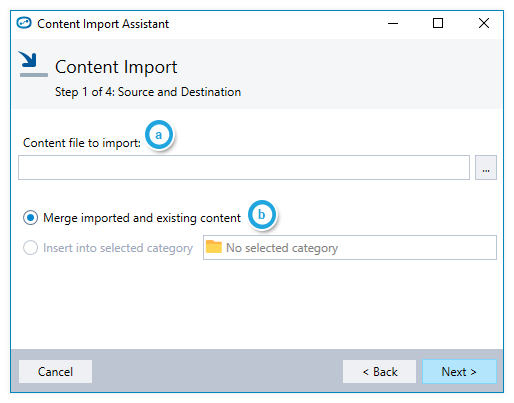Click the Content Import Assistant app icon
514x403 pixels.
tap(24, 23)
